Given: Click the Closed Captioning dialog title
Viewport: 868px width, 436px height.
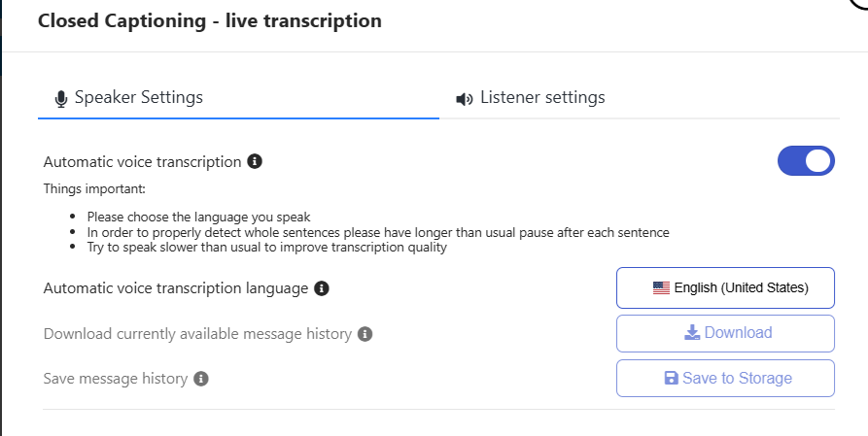Looking at the screenshot, I should pyautogui.click(x=209, y=20).
